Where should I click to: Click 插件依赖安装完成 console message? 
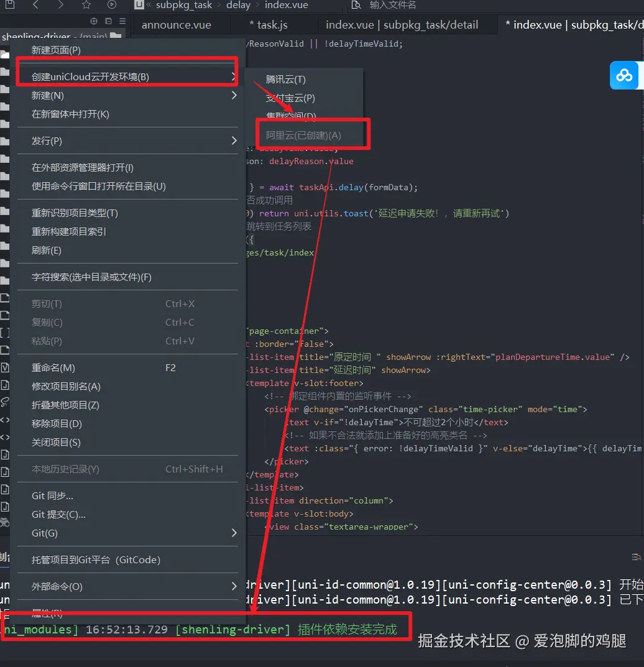347,629
